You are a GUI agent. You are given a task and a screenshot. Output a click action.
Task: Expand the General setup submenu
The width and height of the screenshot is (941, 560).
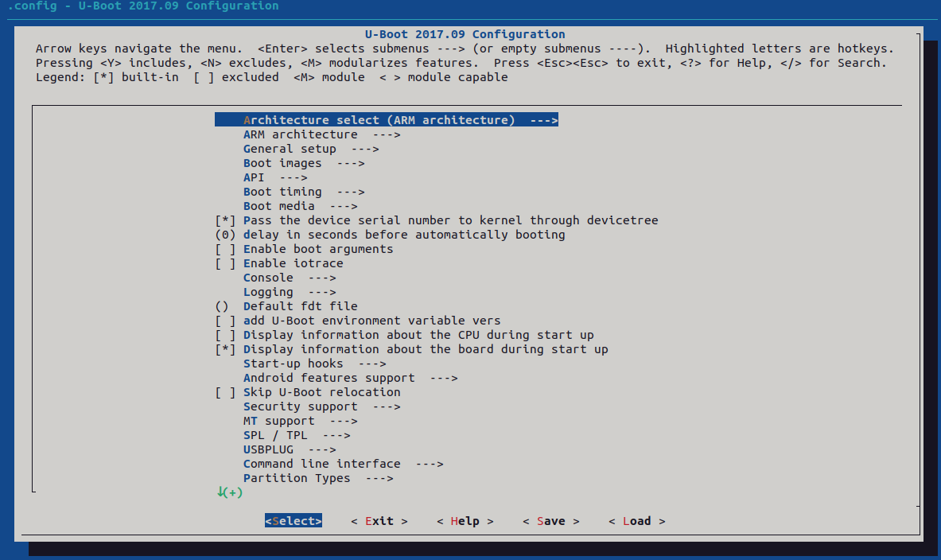(311, 149)
